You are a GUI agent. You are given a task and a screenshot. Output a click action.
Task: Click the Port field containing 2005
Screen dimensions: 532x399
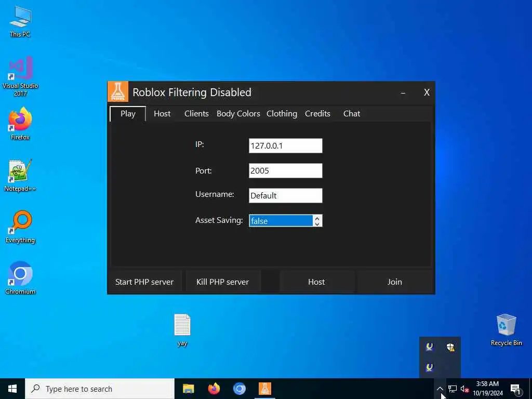[x=285, y=170]
